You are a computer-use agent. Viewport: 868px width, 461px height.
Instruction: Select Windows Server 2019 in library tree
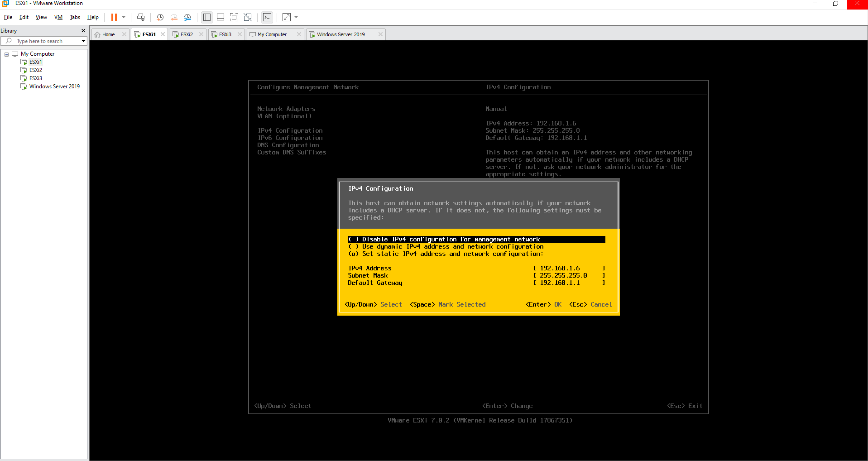click(54, 86)
